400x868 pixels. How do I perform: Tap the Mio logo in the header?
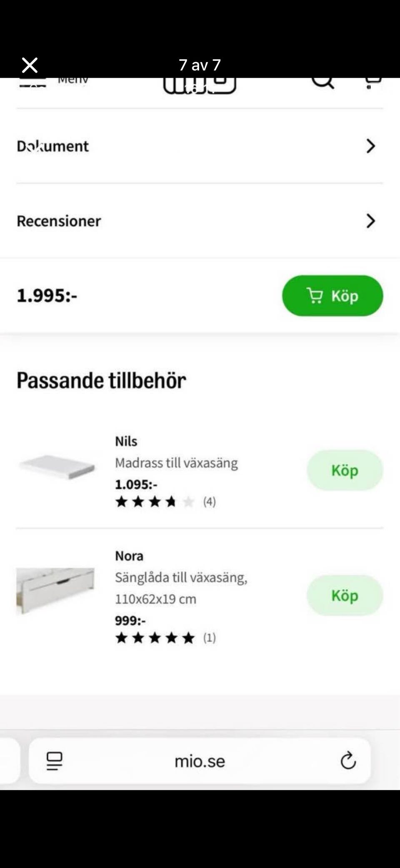[x=200, y=86]
